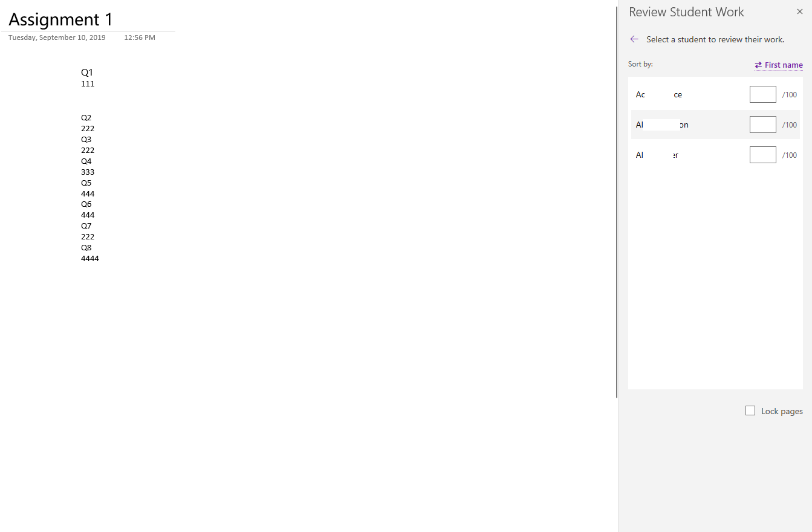Click the answer 222 directly under Q7
This screenshot has width=812, height=532.
pyautogui.click(x=88, y=237)
